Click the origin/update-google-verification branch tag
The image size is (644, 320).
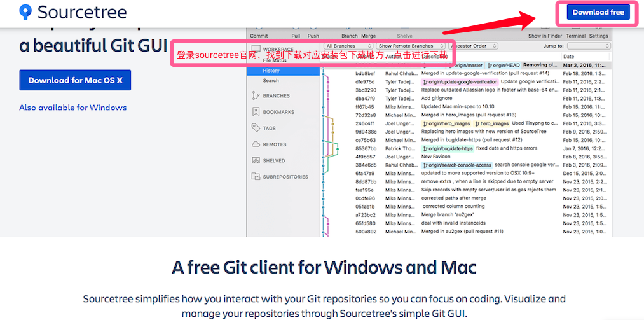460,81
